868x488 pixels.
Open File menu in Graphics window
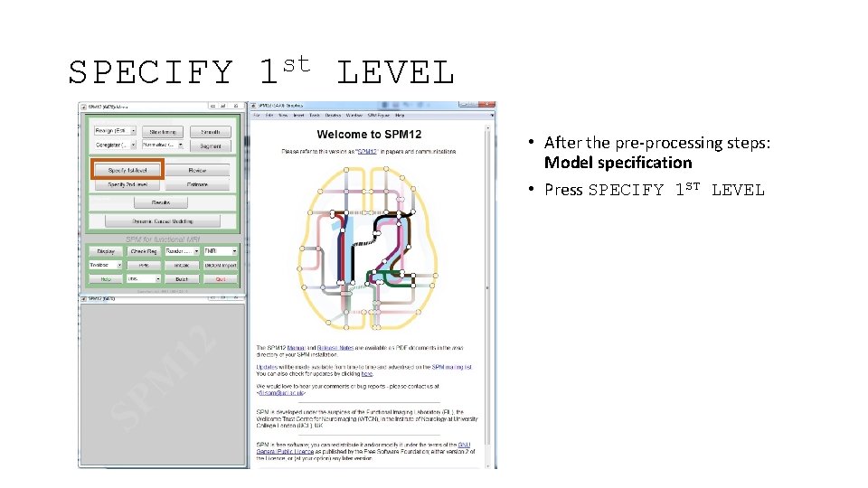click(x=257, y=116)
